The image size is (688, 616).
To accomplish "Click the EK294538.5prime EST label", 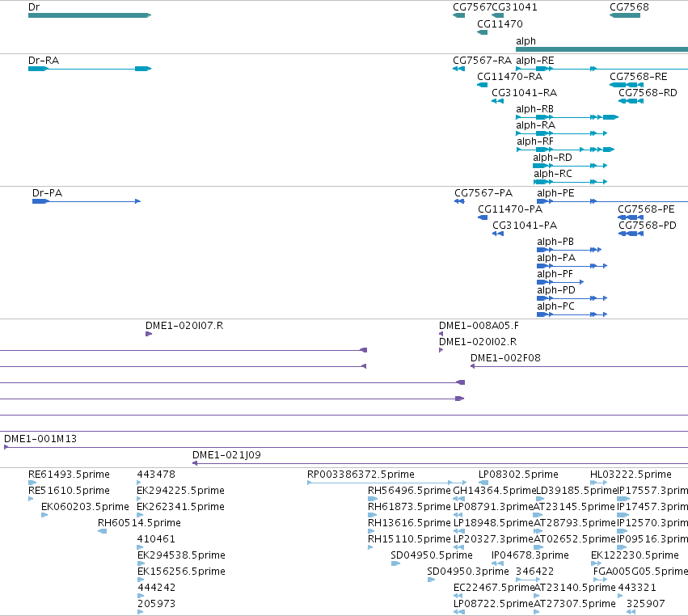I will [181, 555].
